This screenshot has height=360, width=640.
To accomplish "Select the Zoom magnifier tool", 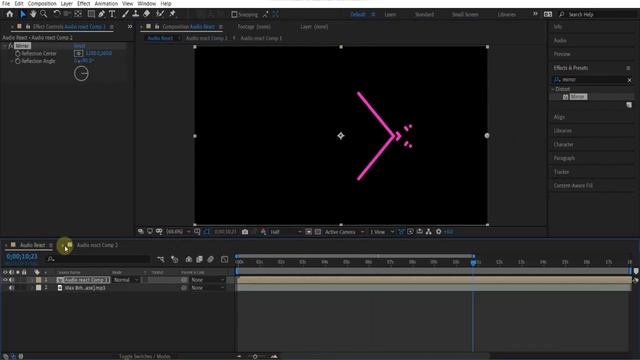I will pyautogui.click(x=43, y=14).
